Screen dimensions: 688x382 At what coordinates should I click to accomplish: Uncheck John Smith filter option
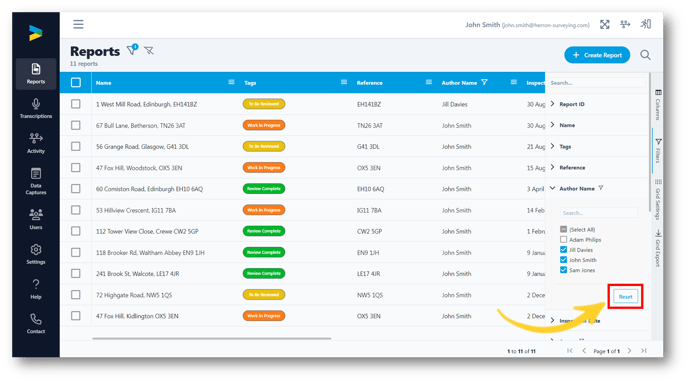[x=563, y=260]
